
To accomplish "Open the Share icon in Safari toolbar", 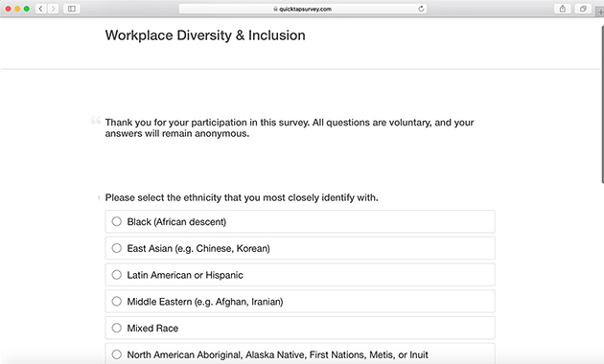I will coord(563,9).
